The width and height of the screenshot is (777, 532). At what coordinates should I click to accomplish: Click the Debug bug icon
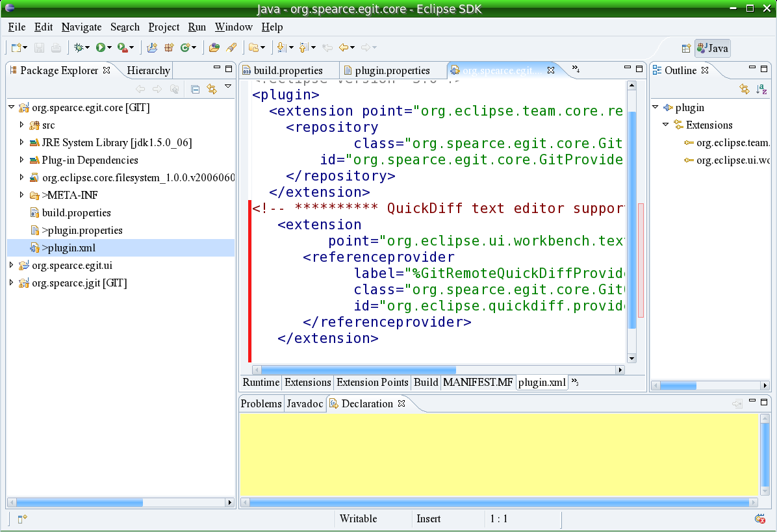pos(79,47)
